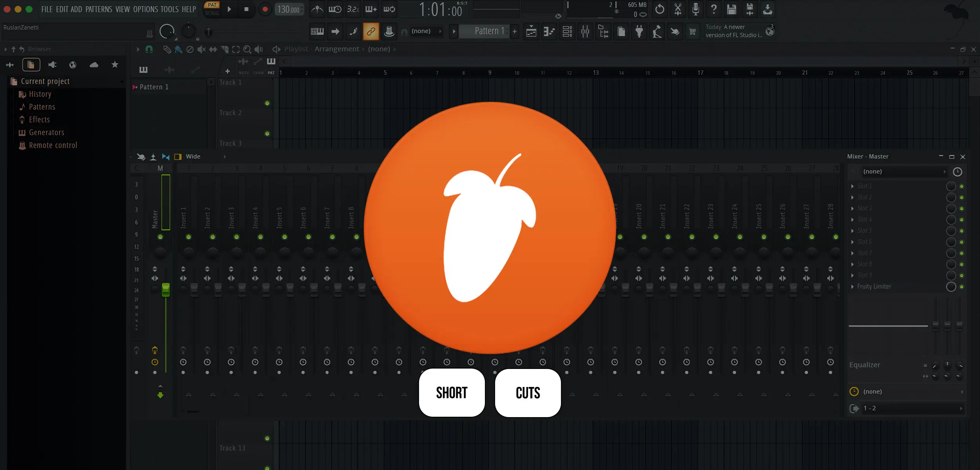Toggle playlist snap magnet icon
The height and width of the screenshot is (470, 980).
point(149,49)
